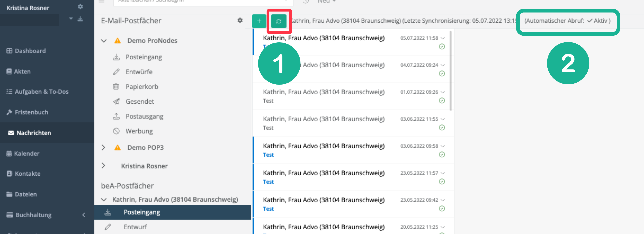The width and height of the screenshot is (644, 234).
Task: Select beA Posteingang folder
Action: tap(142, 212)
